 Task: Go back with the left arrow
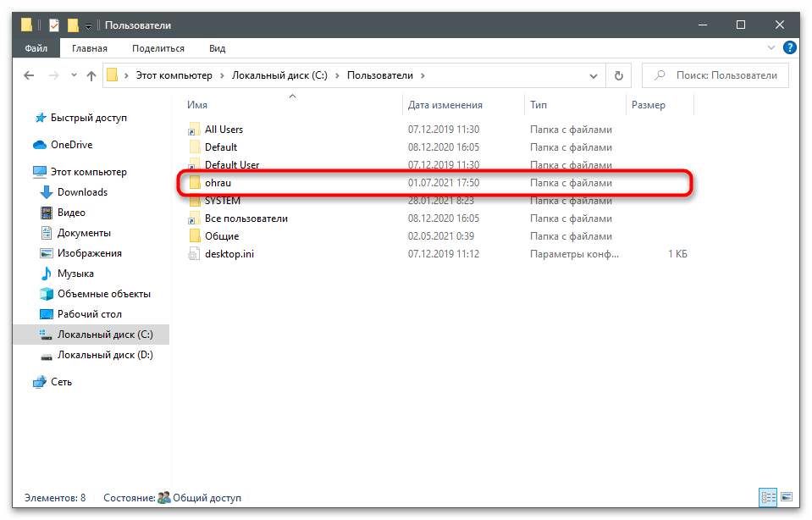point(29,75)
